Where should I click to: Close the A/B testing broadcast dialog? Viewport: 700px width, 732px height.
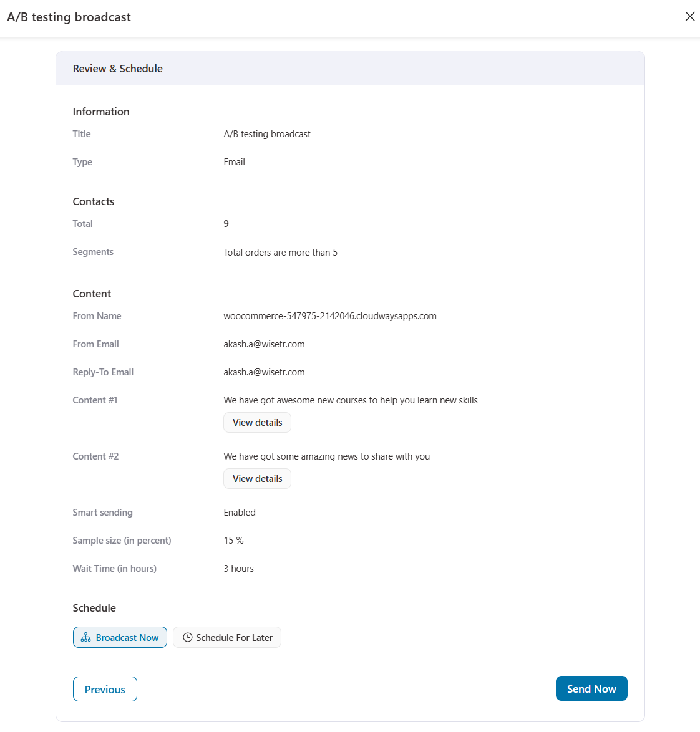pyautogui.click(x=690, y=17)
